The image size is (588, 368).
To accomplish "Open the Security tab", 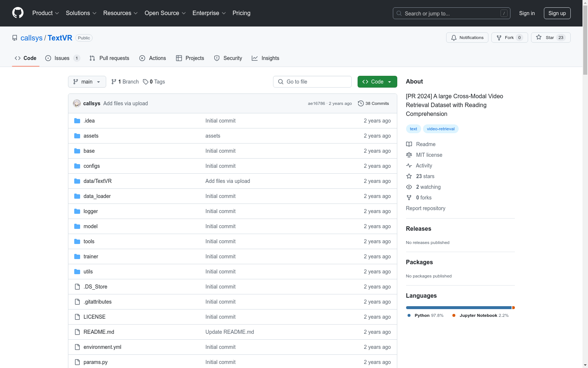I will pyautogui.click(x=228, y=58).
